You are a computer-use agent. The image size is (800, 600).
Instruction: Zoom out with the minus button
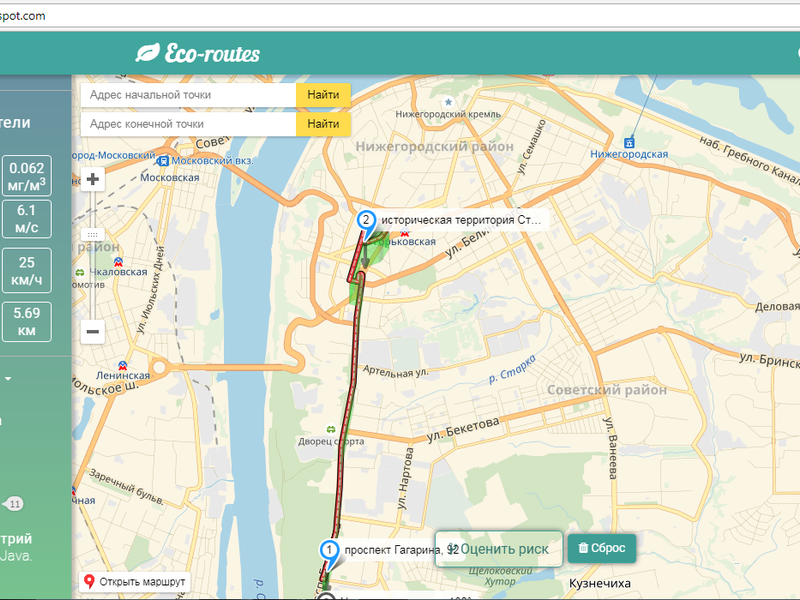click(x=93, y=331)
